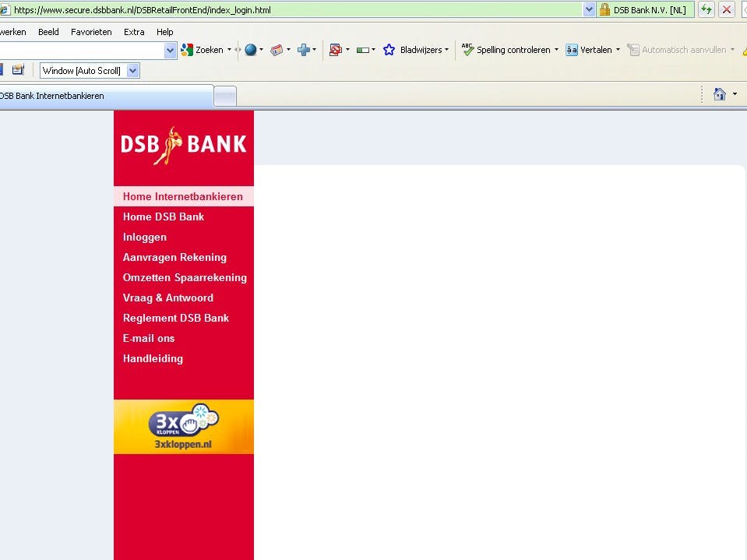
Task: Open the Bladwijzers dropdown arrow
Action: pos(446,50)
